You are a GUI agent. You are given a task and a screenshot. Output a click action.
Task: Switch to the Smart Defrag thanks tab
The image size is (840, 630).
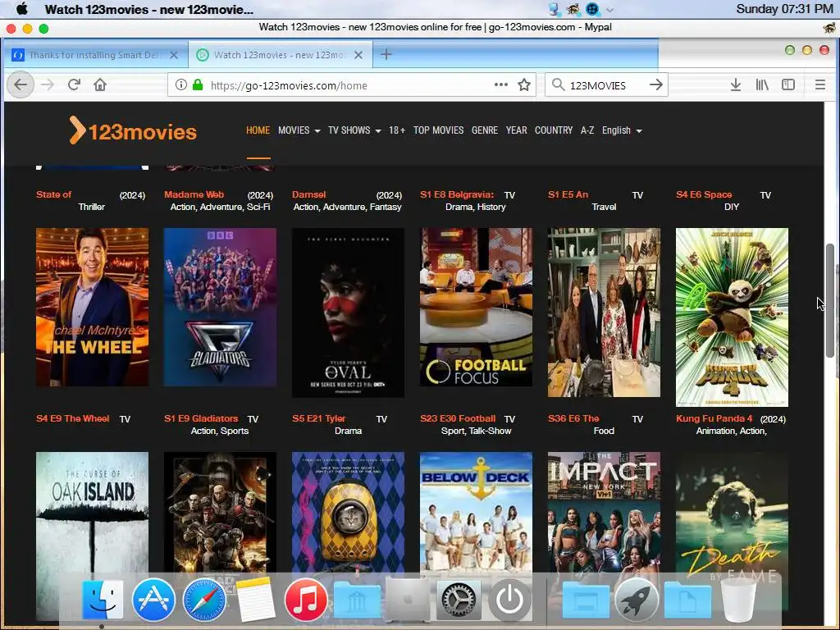(97, 55)
